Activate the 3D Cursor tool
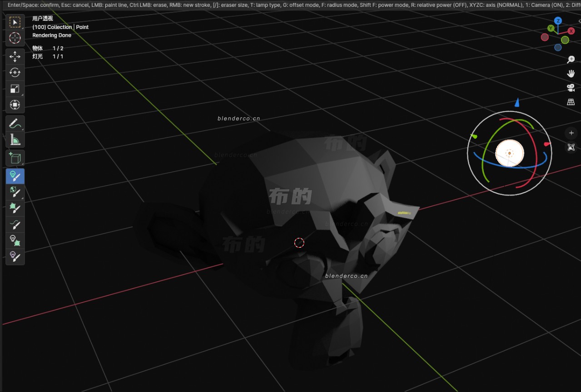The width and height of the screenshot is (581, 392). point(15,38)
